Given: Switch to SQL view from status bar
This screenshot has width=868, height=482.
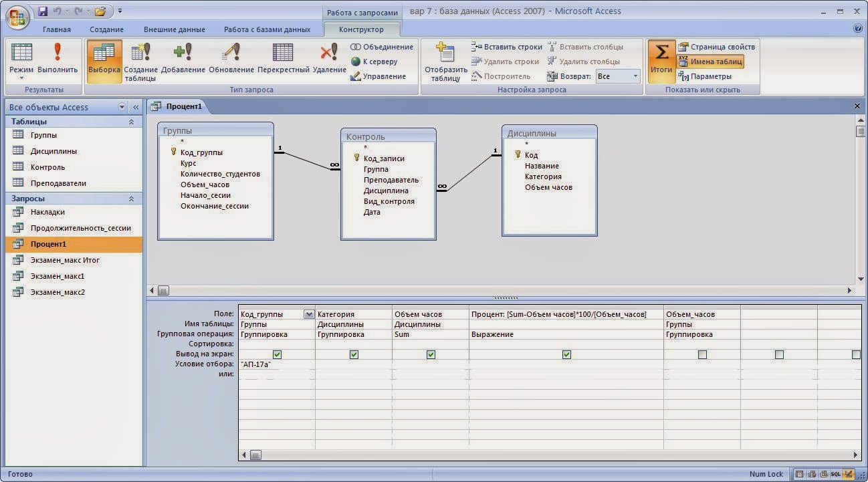Looking at the screenshot, I should [836, 475].
